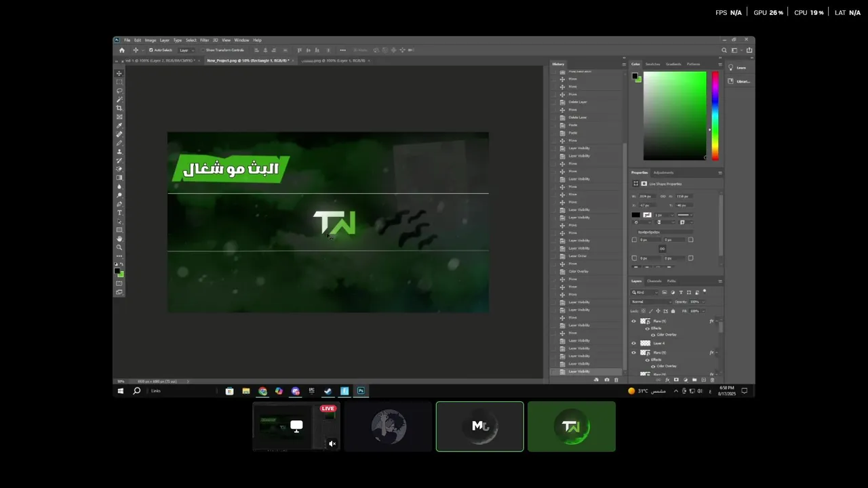Switch to the Adjustments tab
868x488 pixels.
(663, 173)
